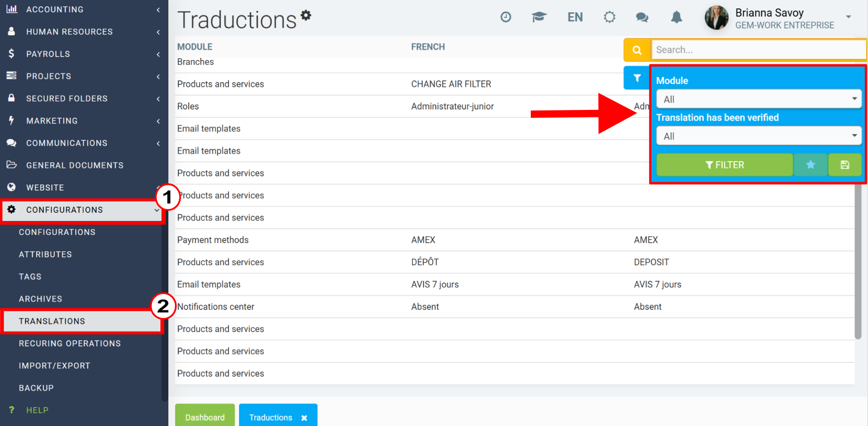Expand the Marketing sidebar menu

84,121
